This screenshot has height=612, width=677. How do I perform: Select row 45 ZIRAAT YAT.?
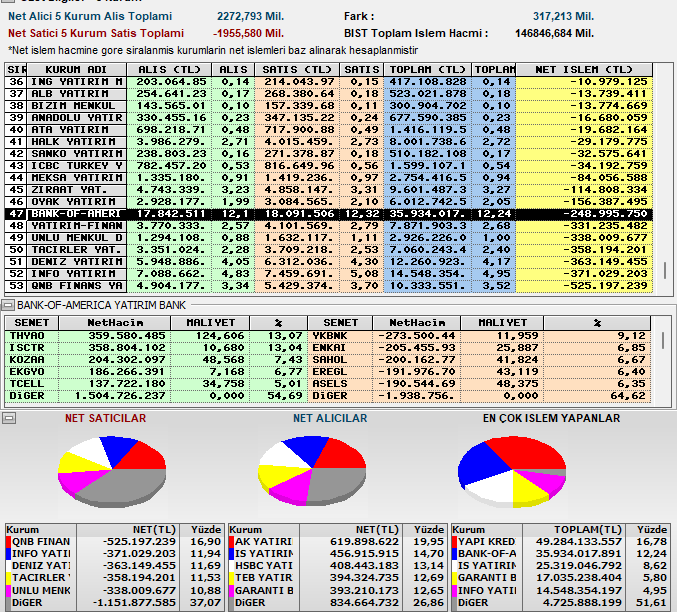coord(329,190)
